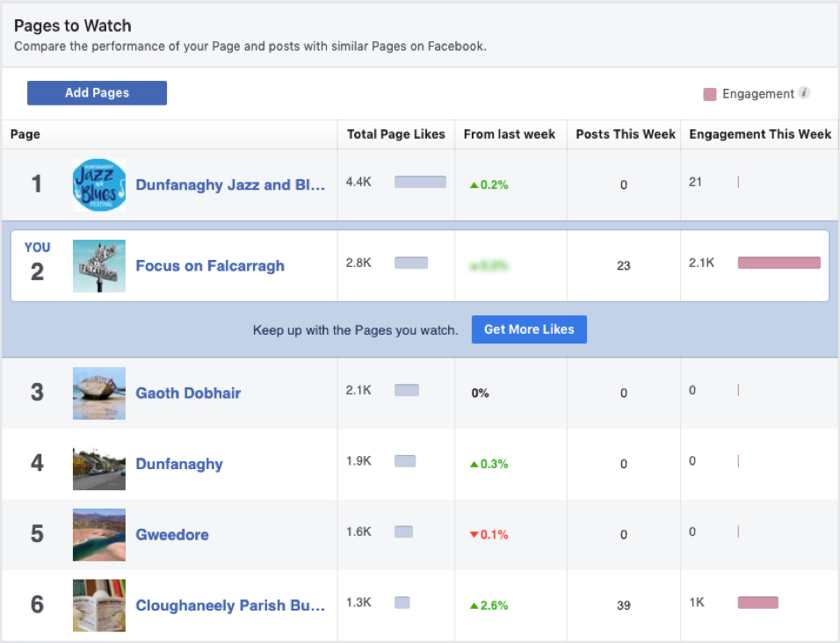840x643 pixels.
Task: Click the Dunfanaghy street photo thumbnail
Action: (99, 464)
